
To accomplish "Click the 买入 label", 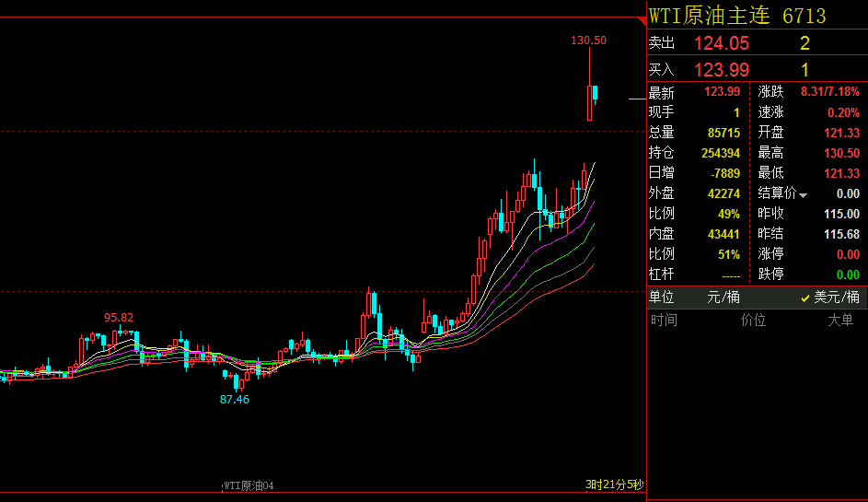I will click(x=662, y=70).
